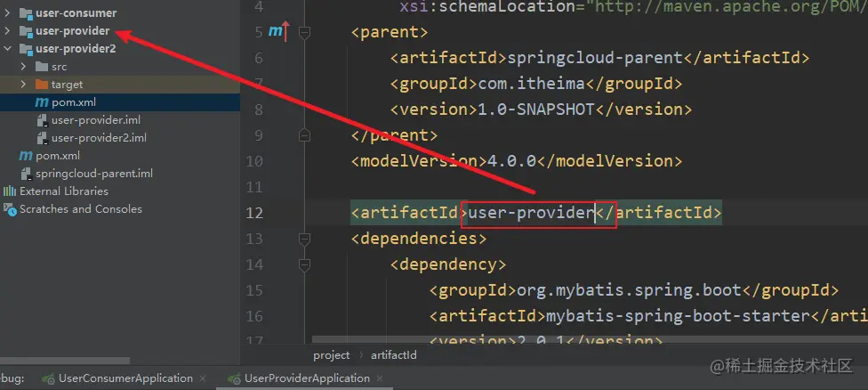
Task: Close the UserConsumerApplication debug tab
Action: (x=203, y=379)
